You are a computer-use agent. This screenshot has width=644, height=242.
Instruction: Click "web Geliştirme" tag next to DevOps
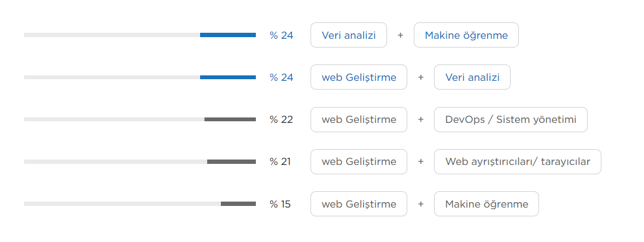pyautogui.click(x=359, y=120)
